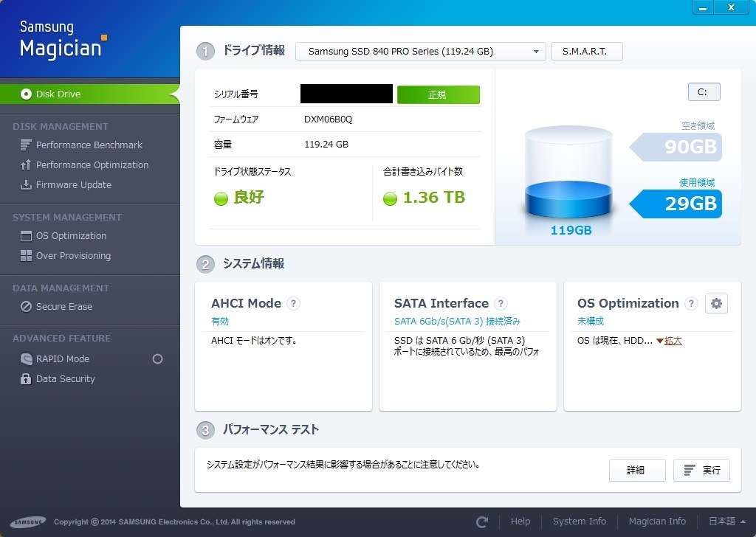Click the refresh icon in footer
The height and width of the screenshot is (537, 756).
pos(482,522)
